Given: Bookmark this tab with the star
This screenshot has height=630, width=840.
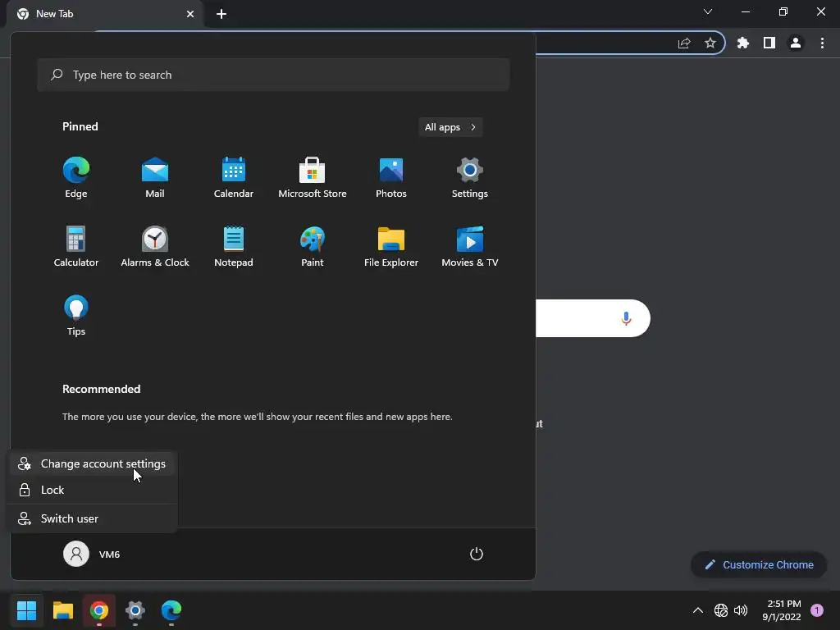Looking at the screenshot, I should coord(710,43).
